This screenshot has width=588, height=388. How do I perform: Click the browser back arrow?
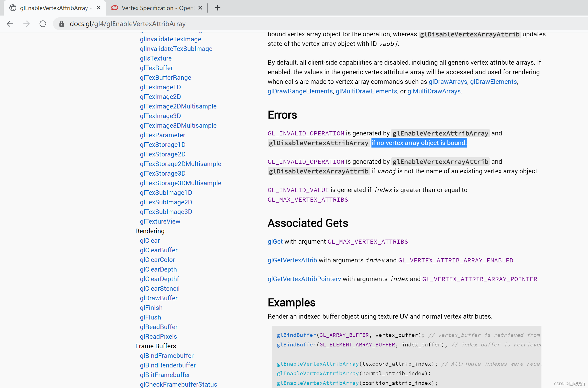point(10,24)
